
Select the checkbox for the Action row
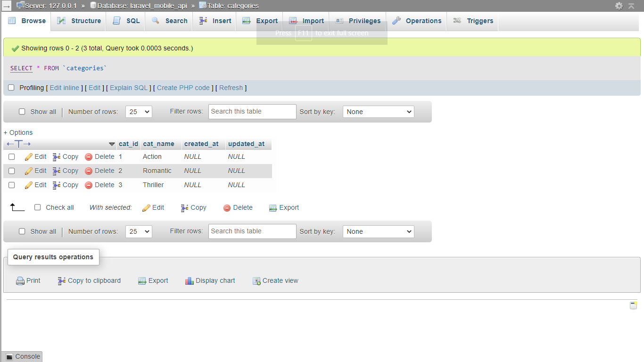pyautogui.click(x=12, y=157)
